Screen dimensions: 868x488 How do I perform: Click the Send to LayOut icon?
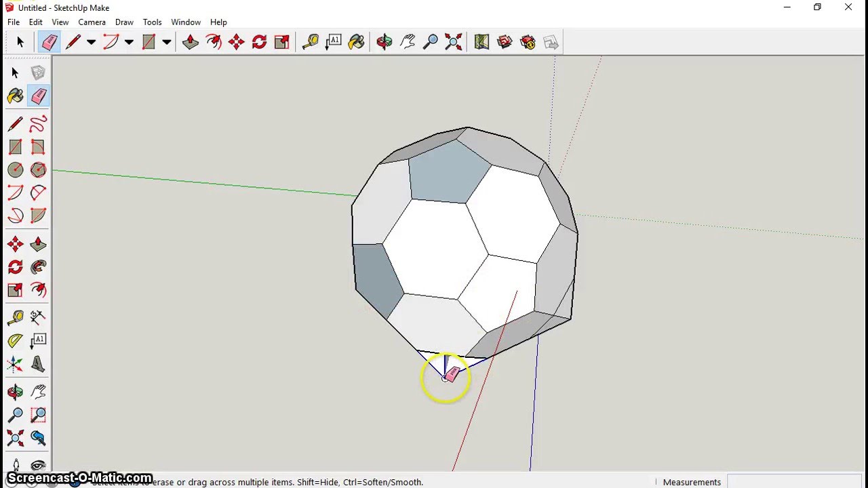coord(551,42)
